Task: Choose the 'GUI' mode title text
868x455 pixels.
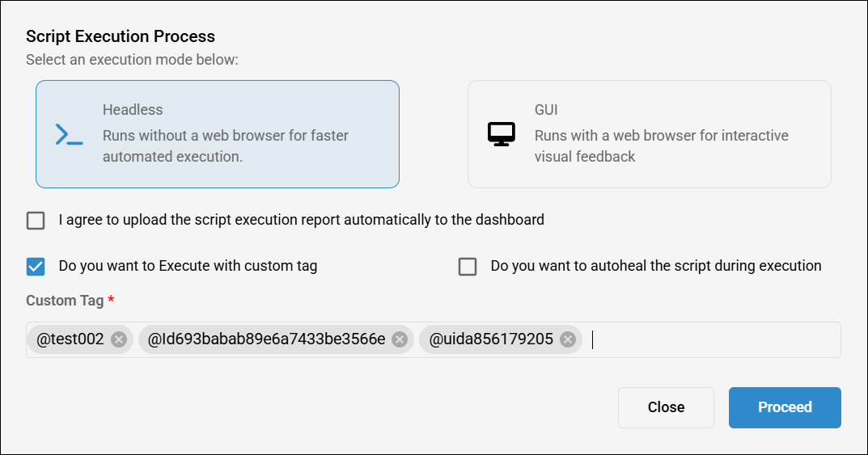Action: click(x=546, y=110)
